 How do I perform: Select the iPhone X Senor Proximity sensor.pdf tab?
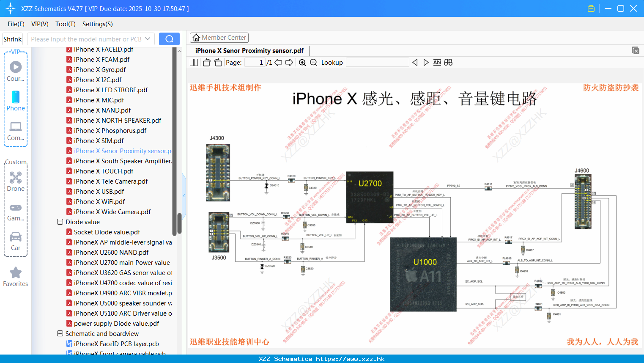pos(249,51)
